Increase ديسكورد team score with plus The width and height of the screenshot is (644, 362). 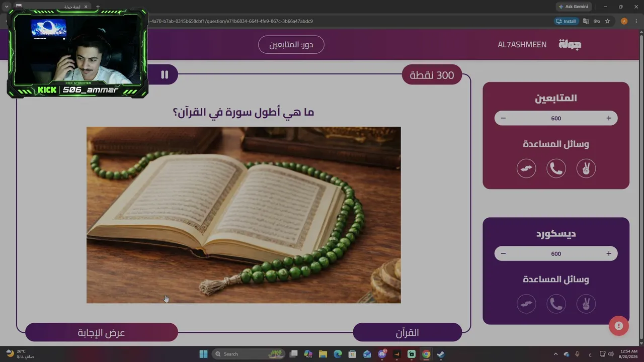click(x=609, y=253)
